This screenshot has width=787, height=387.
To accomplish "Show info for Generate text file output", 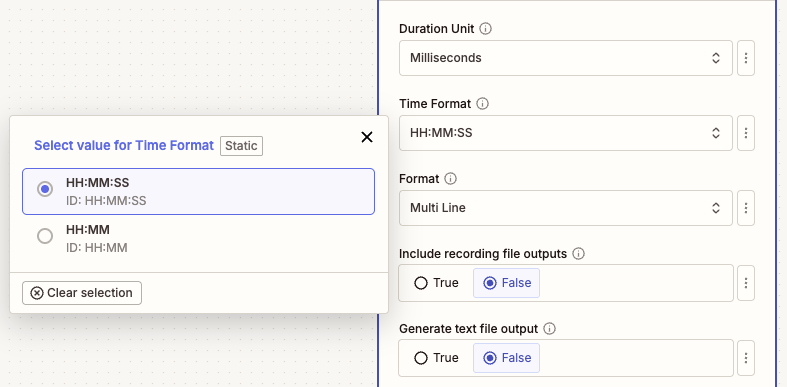I will (x=550, y=329).
